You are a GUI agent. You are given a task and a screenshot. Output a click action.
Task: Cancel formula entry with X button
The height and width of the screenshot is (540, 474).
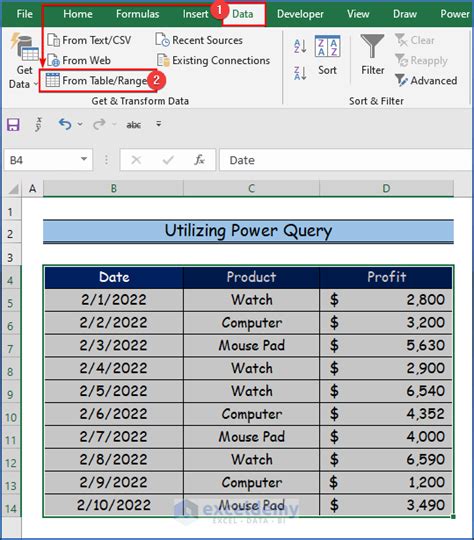(x=136, y=160)
